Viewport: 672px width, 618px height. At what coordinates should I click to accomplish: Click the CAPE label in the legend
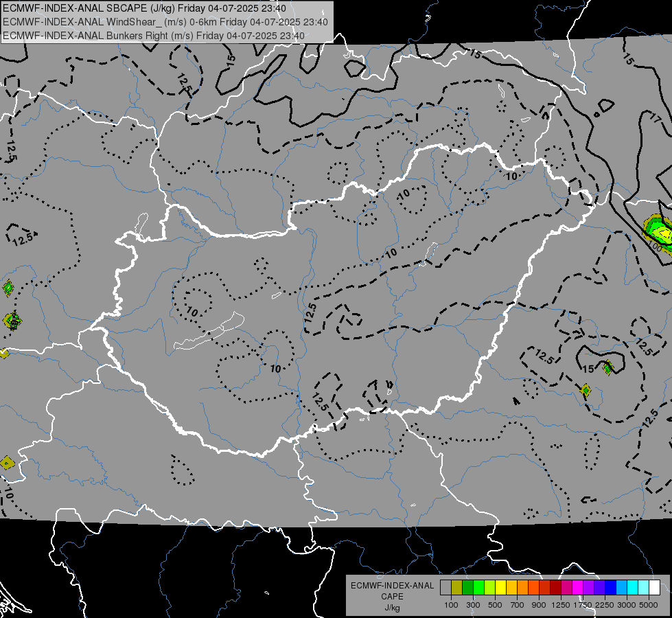click(392, 597)
